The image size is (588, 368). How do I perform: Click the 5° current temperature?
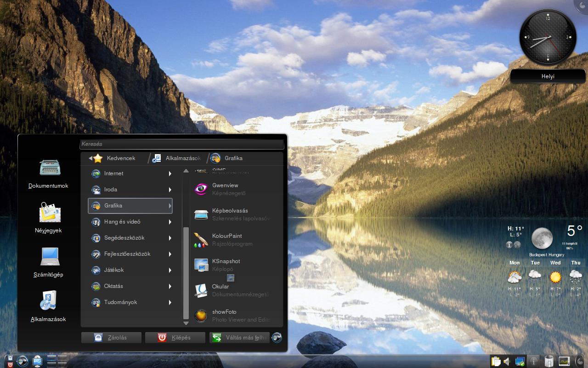[x=575, y=231]
